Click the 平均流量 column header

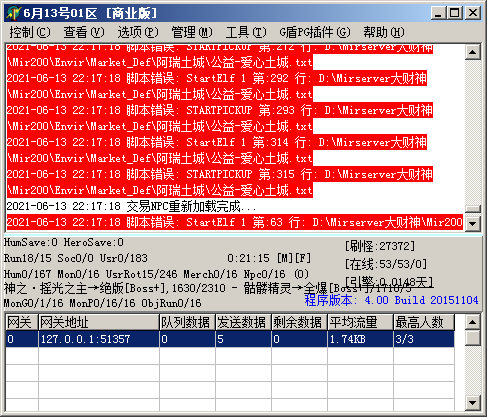(x=360, y=322)
